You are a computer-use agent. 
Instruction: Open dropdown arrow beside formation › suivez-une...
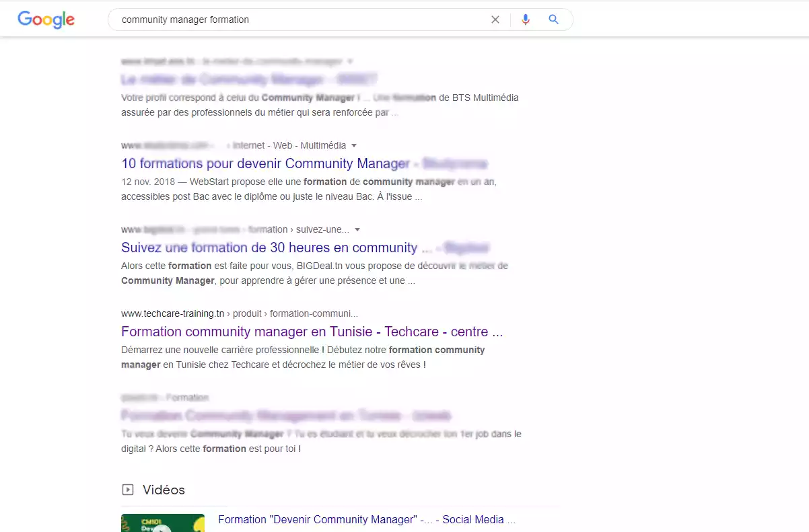tap(357, 229)
